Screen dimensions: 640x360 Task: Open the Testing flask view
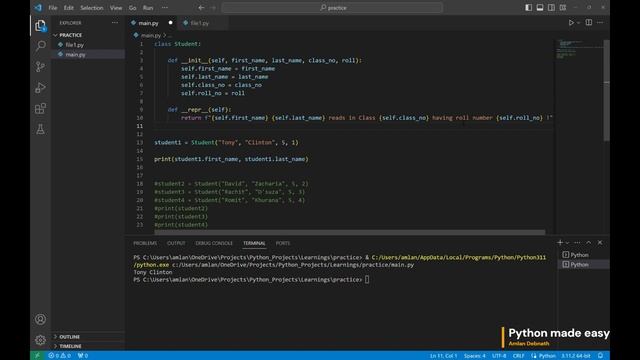pos(40,129)
